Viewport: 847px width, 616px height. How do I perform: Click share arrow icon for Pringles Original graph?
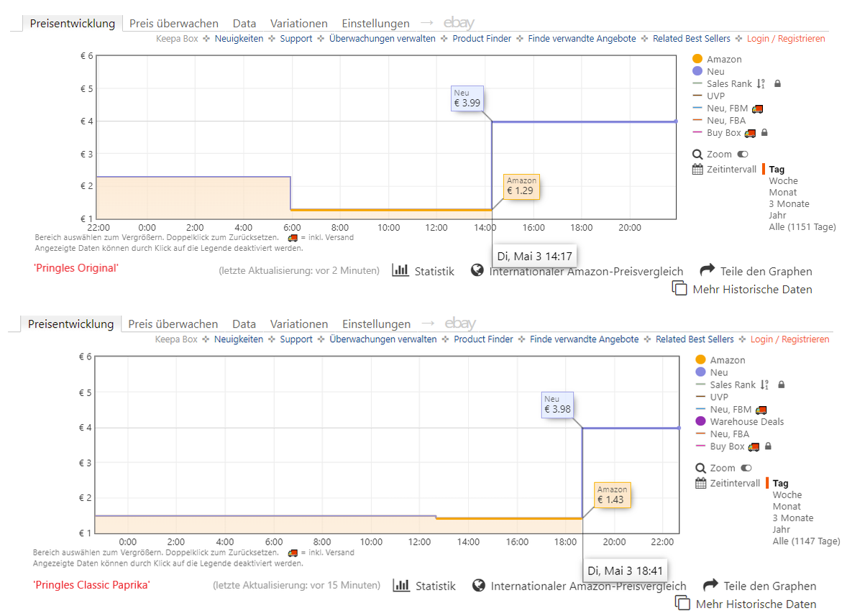coord(707,270)
